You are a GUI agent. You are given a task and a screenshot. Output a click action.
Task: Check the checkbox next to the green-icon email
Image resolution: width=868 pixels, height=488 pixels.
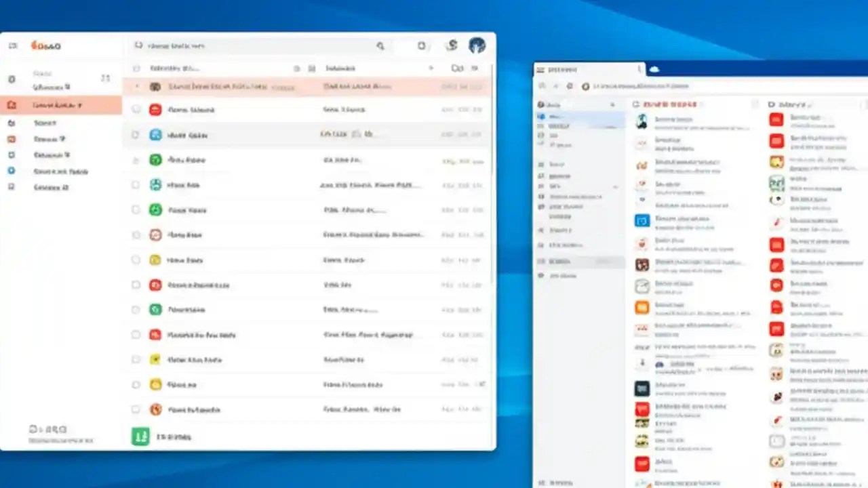[x=135, y=160]
